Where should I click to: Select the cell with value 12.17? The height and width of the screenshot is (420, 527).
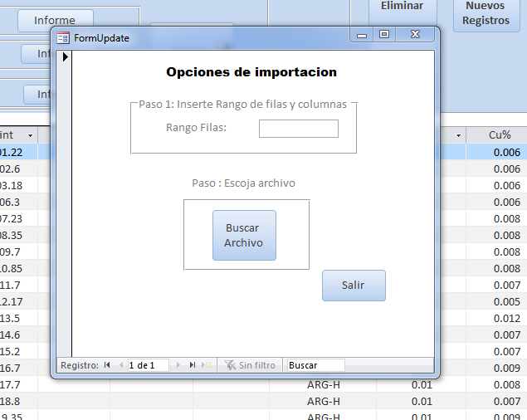(18, 301)
